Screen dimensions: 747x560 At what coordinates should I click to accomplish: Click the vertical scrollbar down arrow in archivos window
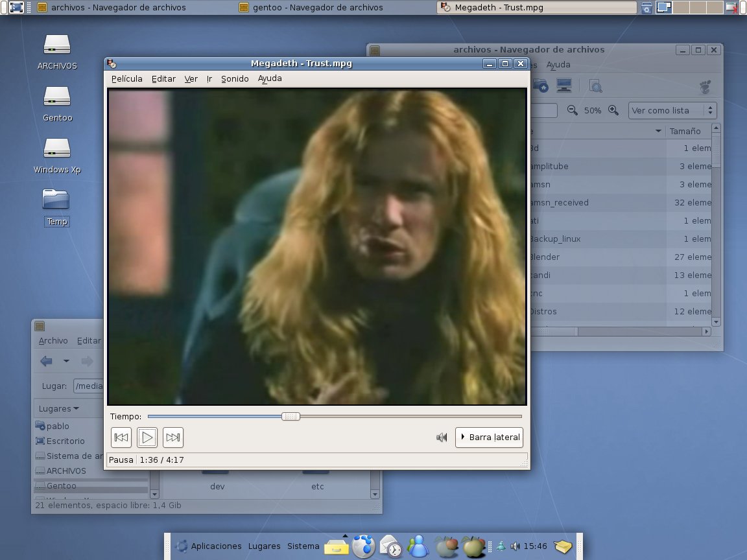(x=716, y=322)
